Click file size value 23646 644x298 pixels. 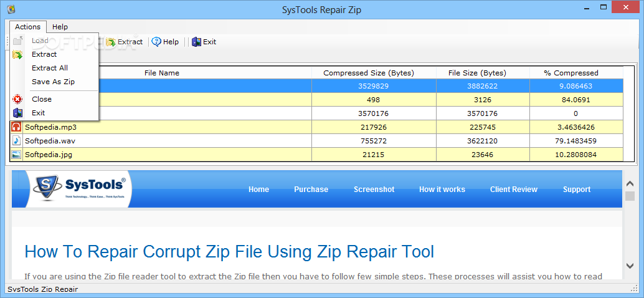tap(483, 155)
